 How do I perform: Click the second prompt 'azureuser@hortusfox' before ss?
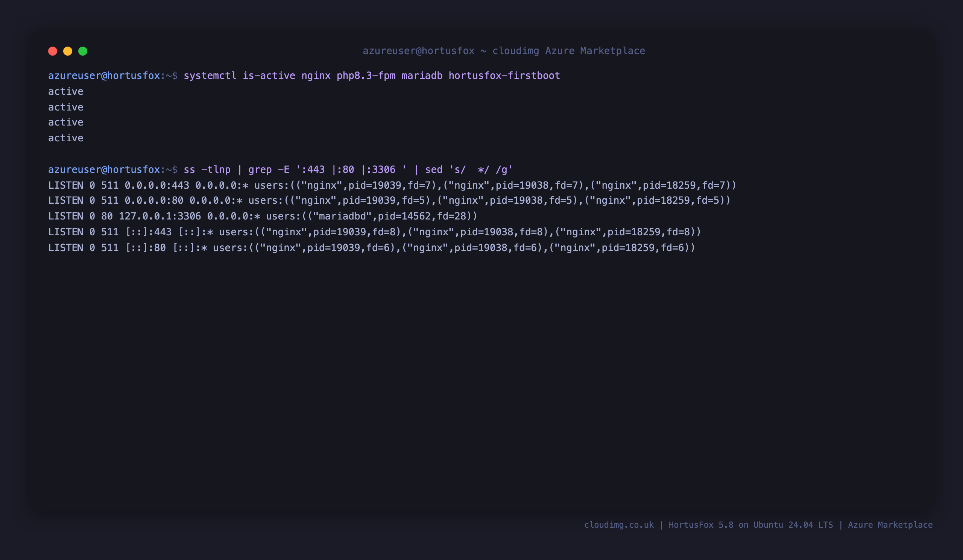pyautogui.click(x=104, y=170)
